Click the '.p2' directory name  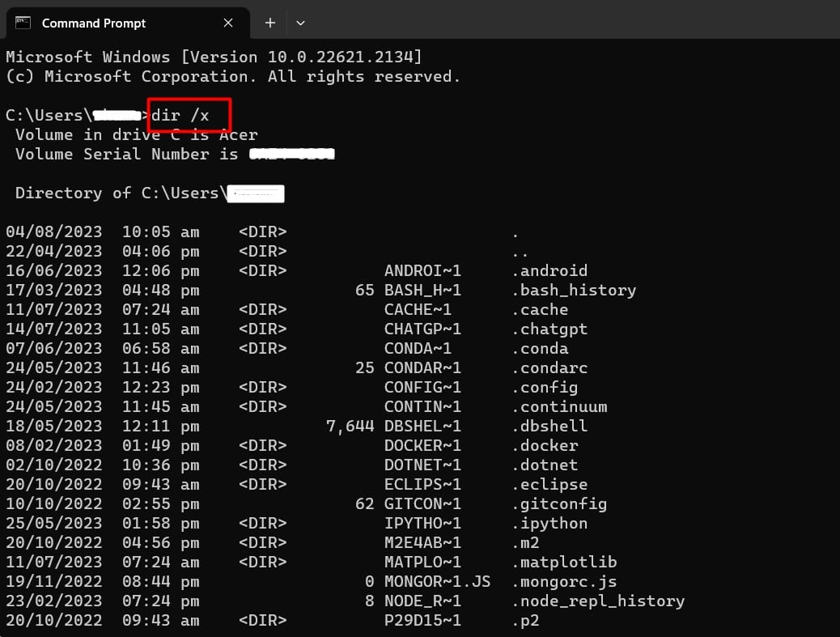pyautogui.click(x=525, y=620)
